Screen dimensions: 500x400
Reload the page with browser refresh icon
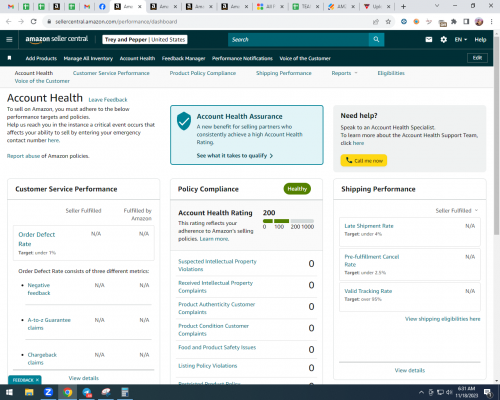[x=33, y=22]
